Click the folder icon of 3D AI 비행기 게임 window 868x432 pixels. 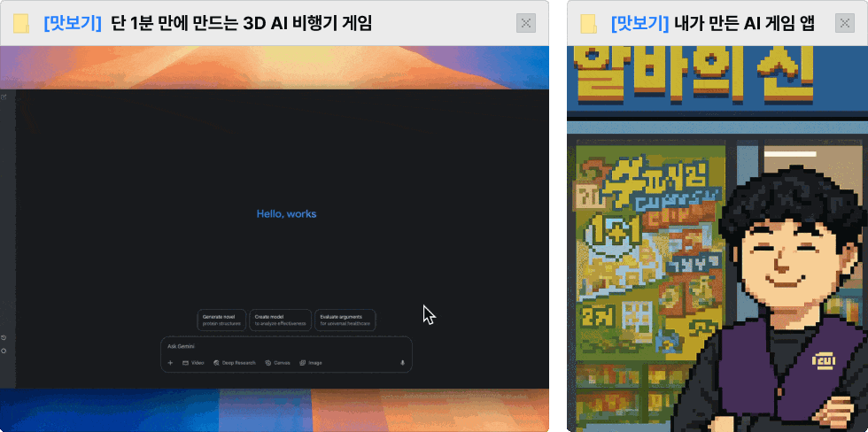pos(21,24)
